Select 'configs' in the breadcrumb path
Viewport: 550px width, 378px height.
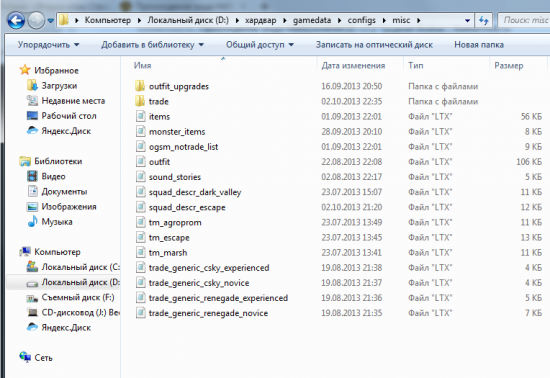pos(362,20)
